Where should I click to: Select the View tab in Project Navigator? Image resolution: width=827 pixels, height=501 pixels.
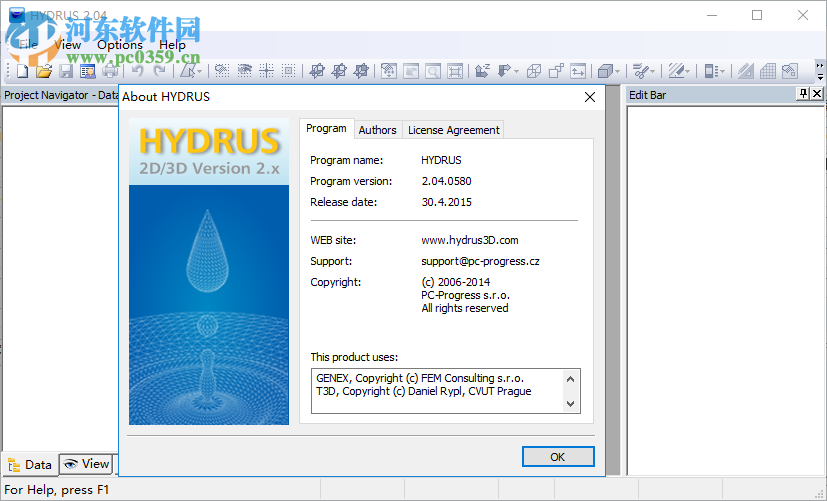86,464
